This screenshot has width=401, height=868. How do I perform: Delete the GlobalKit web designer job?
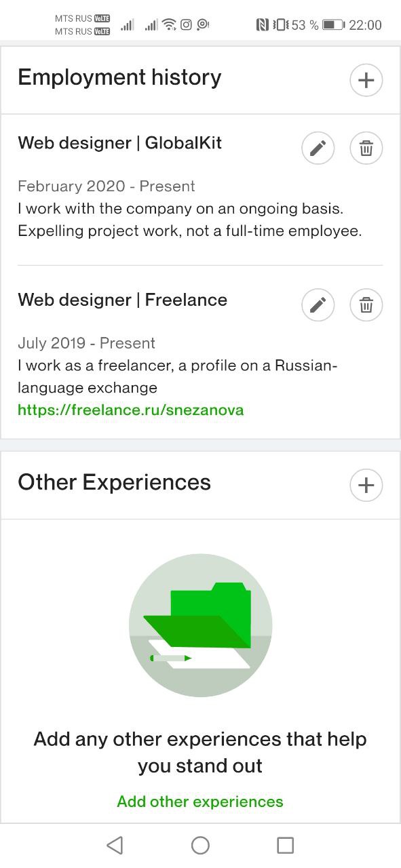point(366,149)
